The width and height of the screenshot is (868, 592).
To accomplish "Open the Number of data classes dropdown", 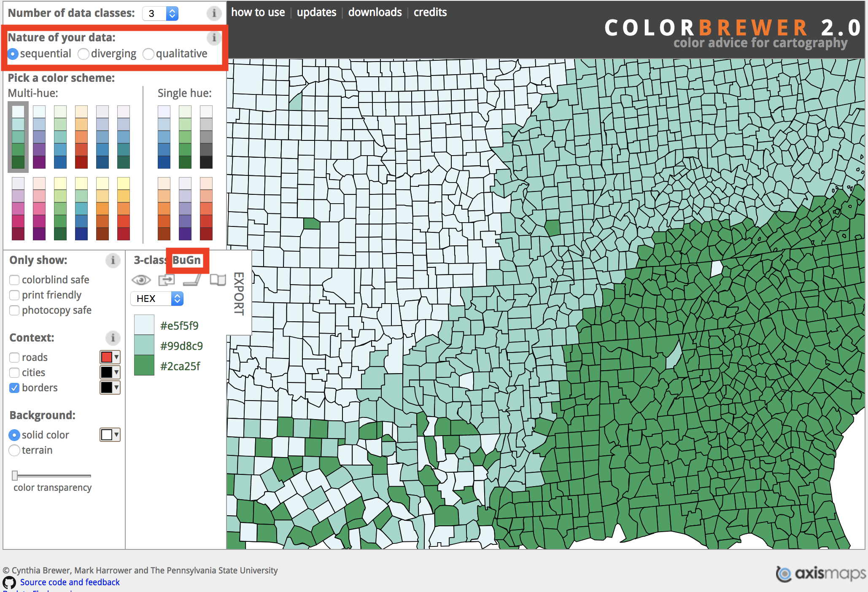I will [160, 13].
